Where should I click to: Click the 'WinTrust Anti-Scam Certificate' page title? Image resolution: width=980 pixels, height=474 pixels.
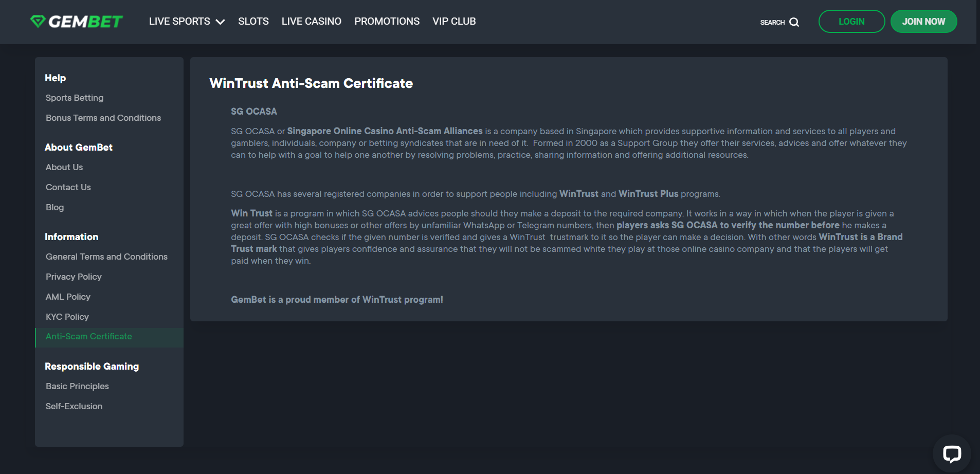point(311,83)
